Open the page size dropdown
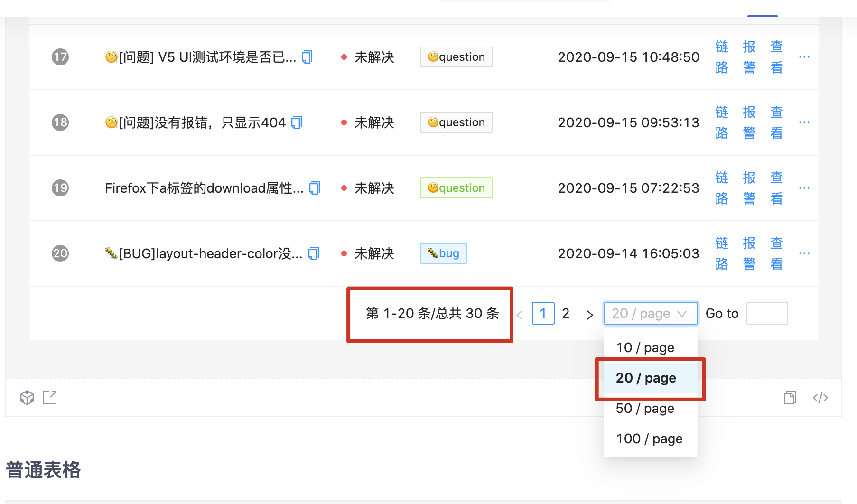Viewport: 857px width, 504px height. coord(650,313)
